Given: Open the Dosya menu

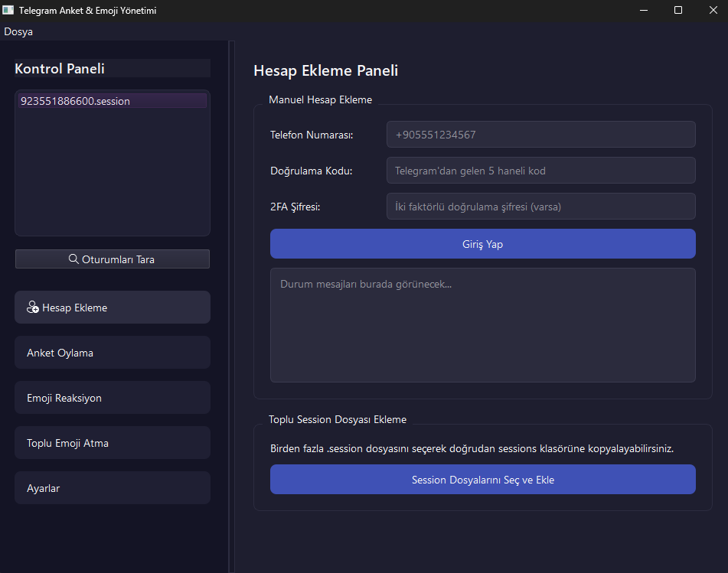Looking at the screenshot, I should pos(18,32).
